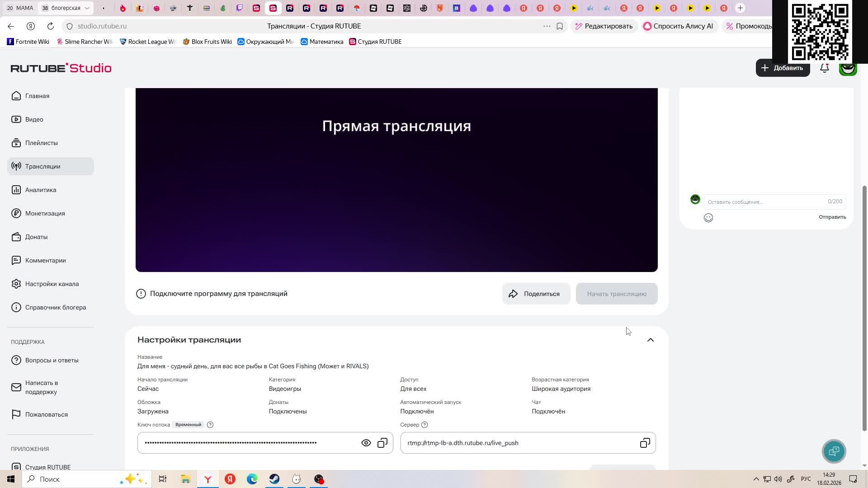
Task: Click the server help question mark icon
Action: point(425,425)
